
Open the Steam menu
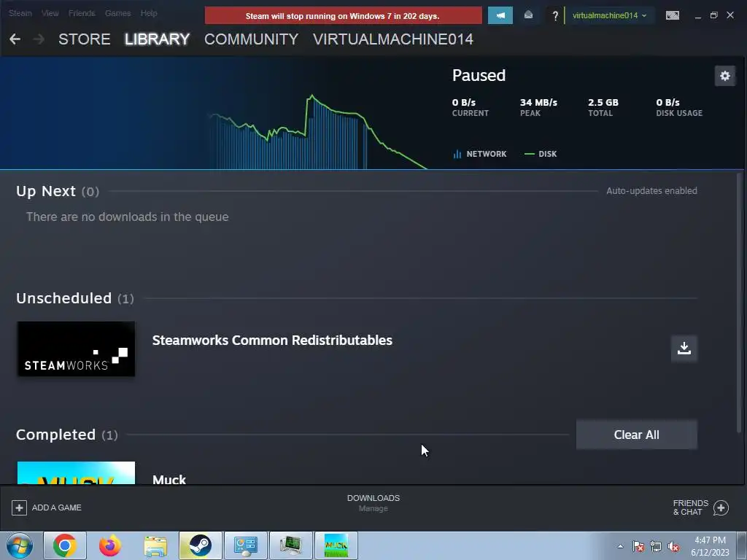(20, 13)
